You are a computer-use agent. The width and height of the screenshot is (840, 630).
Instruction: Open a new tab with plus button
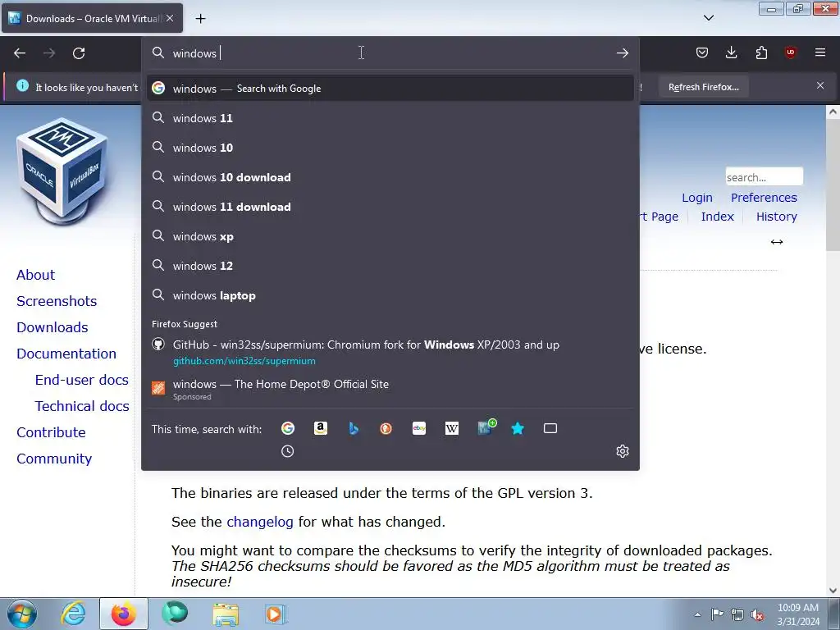coord(200,19)
